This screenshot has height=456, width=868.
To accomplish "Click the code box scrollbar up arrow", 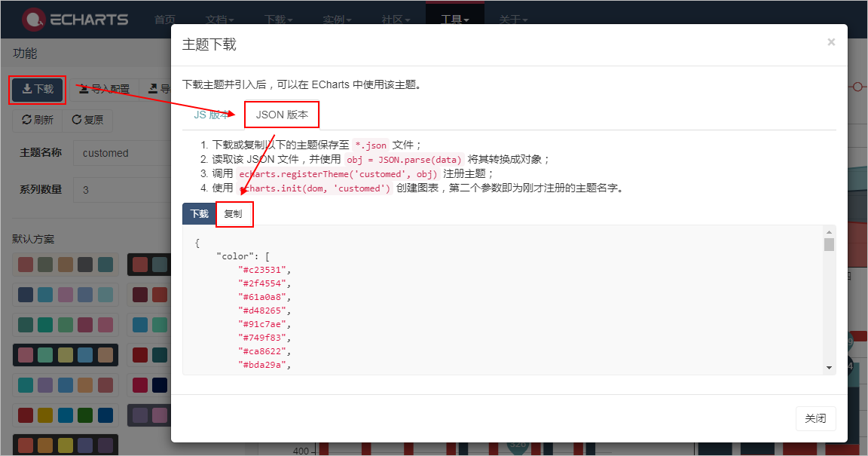I will point(829,232).
